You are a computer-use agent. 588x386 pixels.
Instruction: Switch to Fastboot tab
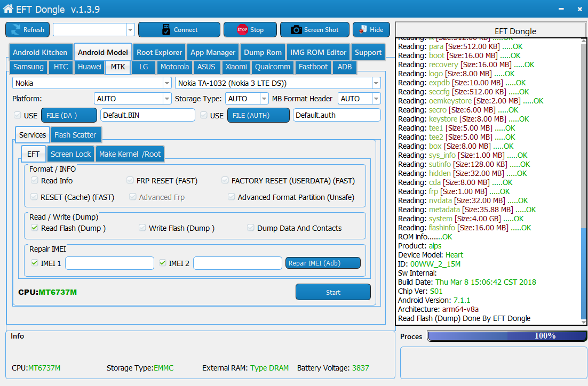pos(313,67)
